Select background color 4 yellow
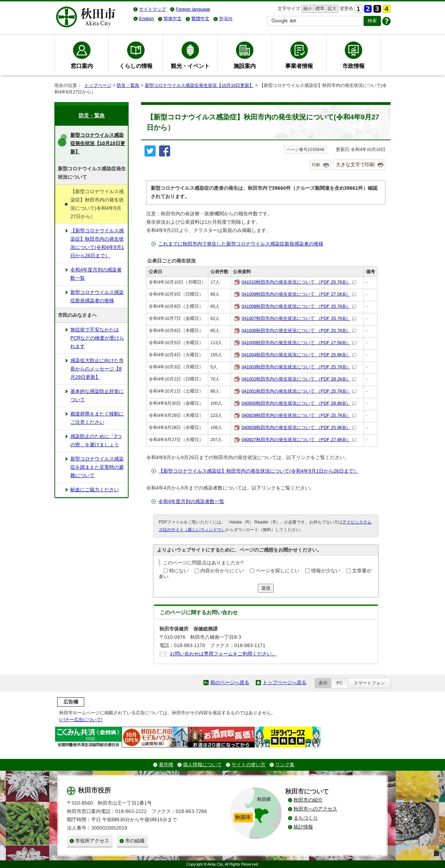 pyautogui.click(x=386, y=9)
